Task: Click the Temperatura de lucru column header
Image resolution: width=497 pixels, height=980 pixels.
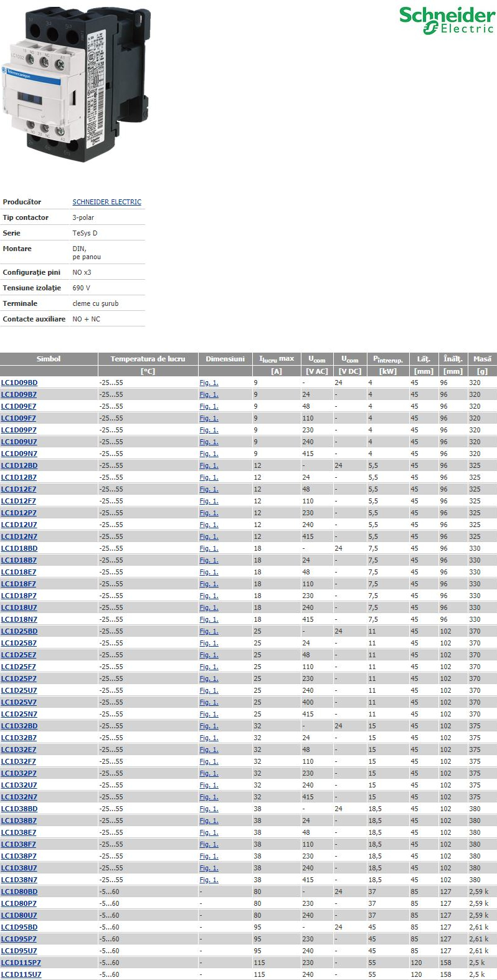Action: pos(148,359)
